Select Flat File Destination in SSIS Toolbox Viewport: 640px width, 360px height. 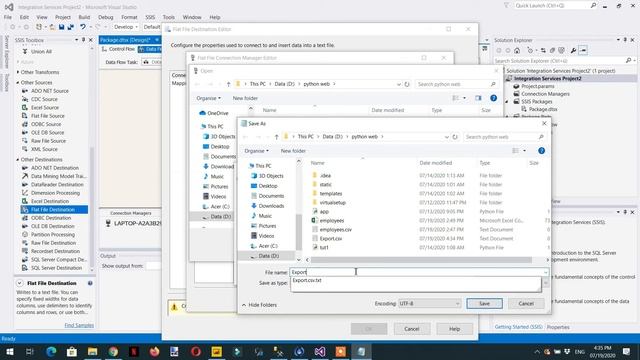[54, 210]
